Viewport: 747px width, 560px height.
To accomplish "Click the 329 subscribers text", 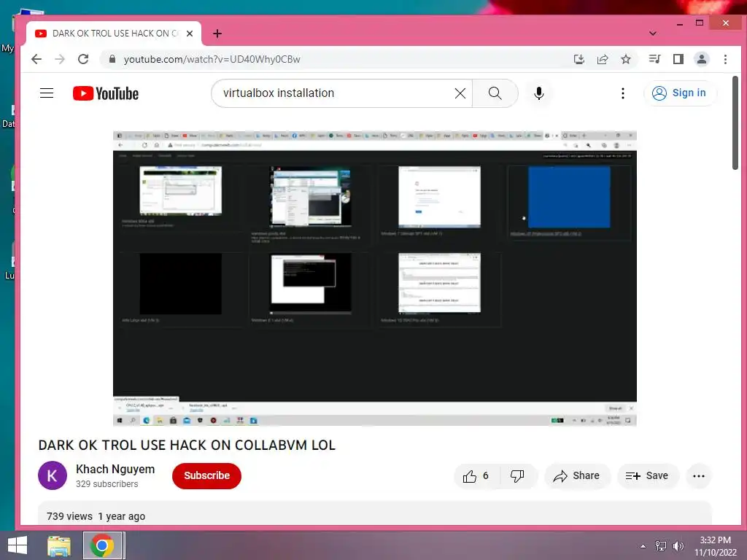I will coord(107,484).
